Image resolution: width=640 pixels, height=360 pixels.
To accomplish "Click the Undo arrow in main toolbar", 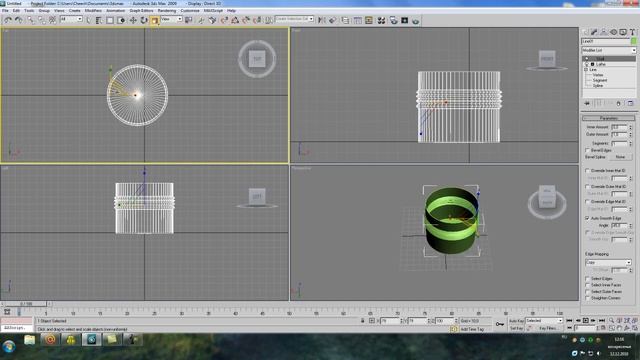I will point(8,20).
